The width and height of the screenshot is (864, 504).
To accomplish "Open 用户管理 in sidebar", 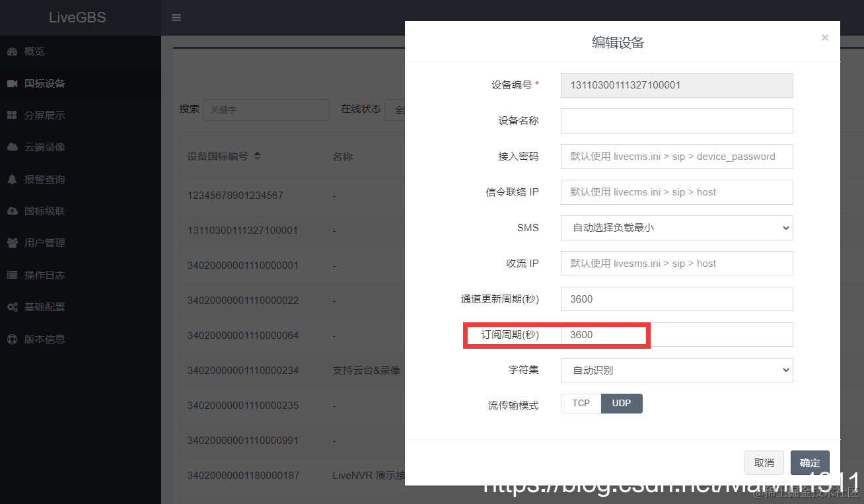I will [81, 242].
